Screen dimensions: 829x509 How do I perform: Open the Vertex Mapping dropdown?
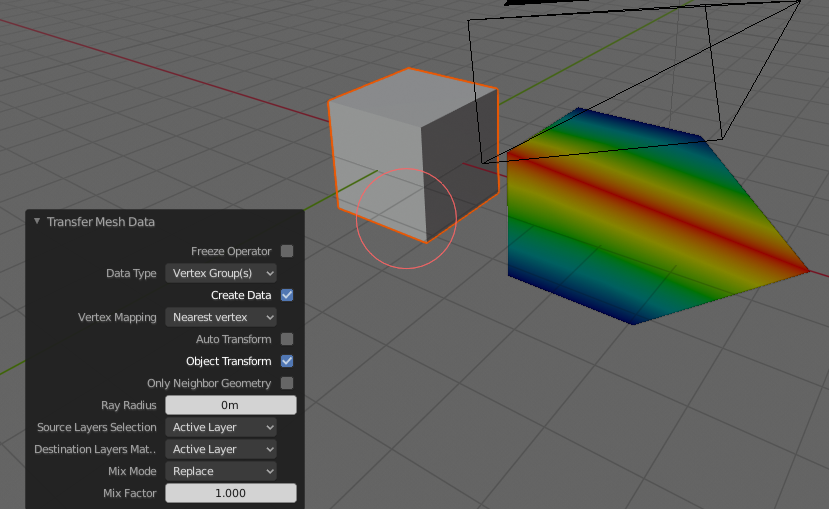pos(221,317)
